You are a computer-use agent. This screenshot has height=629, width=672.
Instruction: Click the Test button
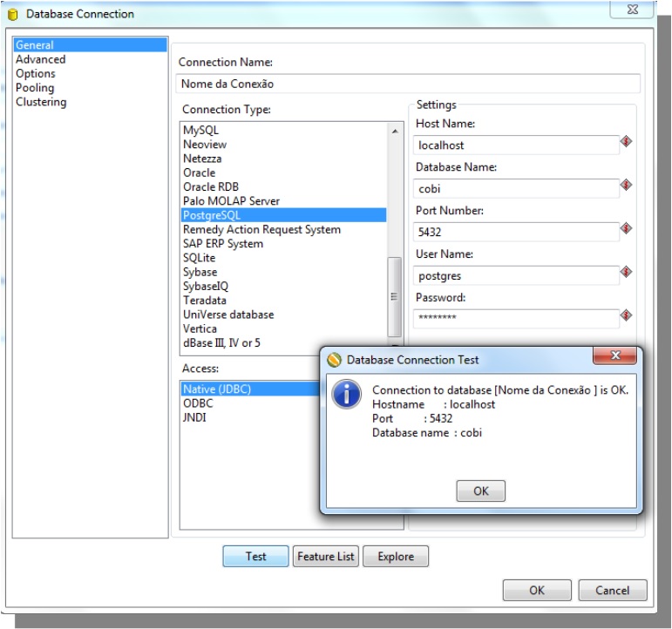pyautogui.click(x=255, y=556)
